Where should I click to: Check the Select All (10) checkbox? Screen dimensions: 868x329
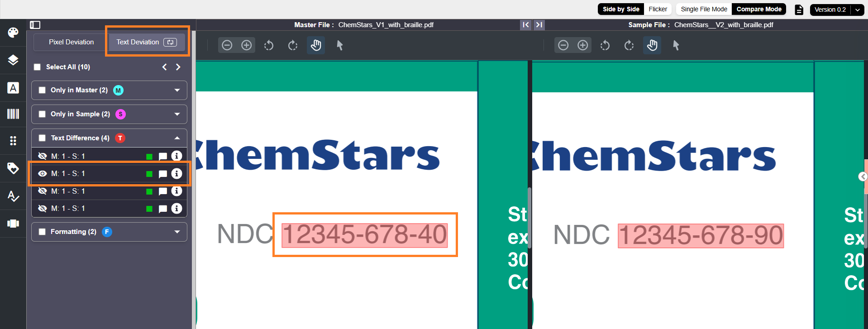click(x=38, y=67)
